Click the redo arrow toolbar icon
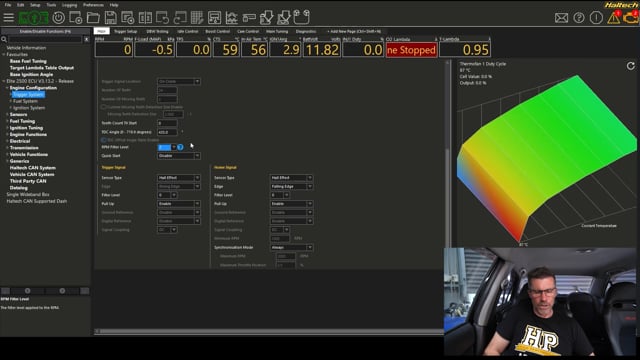The height and width of the screenshot is (360, 640). [x=180, y=18]
